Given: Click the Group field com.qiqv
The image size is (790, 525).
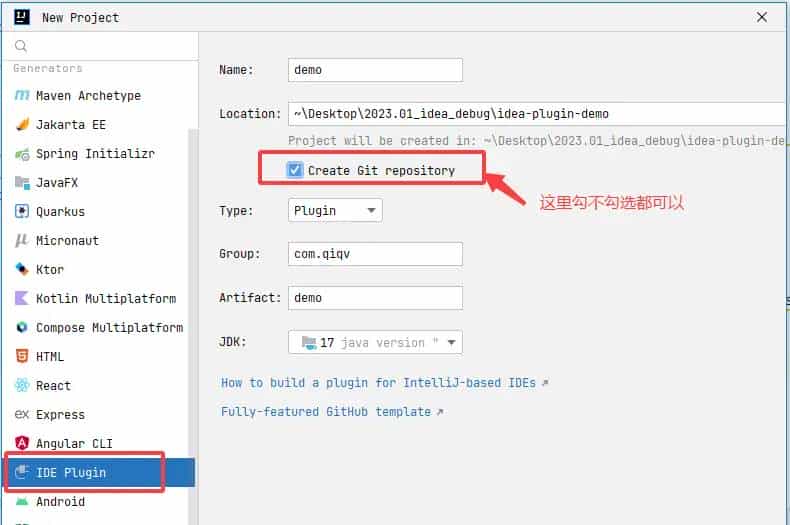Looking at the screenshot, I should [375, 254].
